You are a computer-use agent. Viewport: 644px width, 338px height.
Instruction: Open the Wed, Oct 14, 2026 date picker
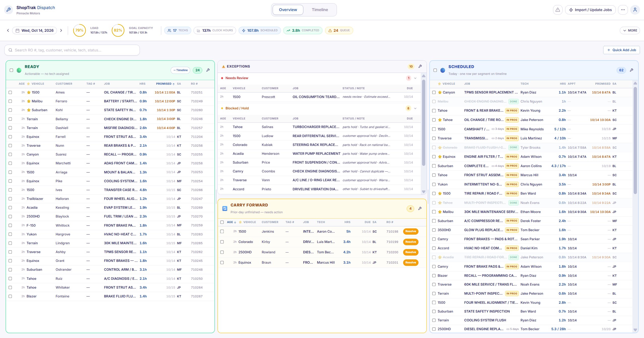click(x=35, y=30)
